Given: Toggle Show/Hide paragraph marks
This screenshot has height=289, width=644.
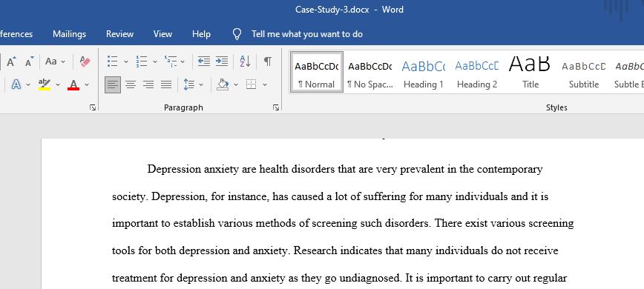Looking at the screenshot, I should coord(267,62).
